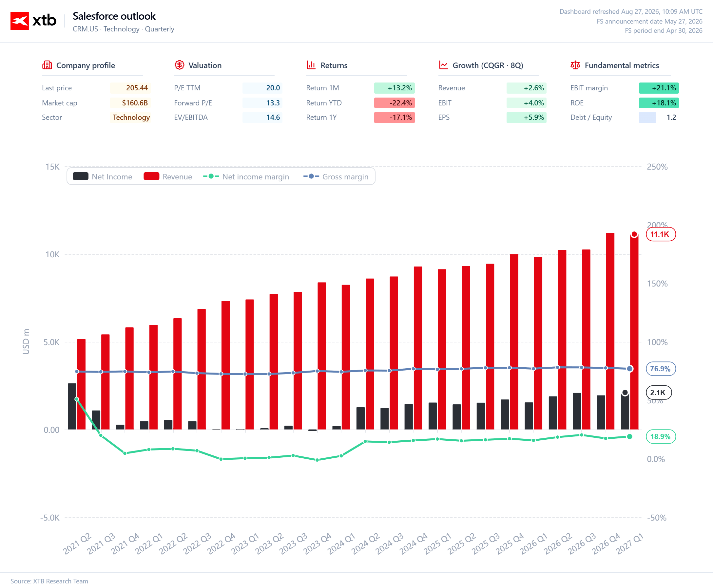Click the 2021 Q2 net income bar
Screen dimensions: 713x588
(72, 406)
